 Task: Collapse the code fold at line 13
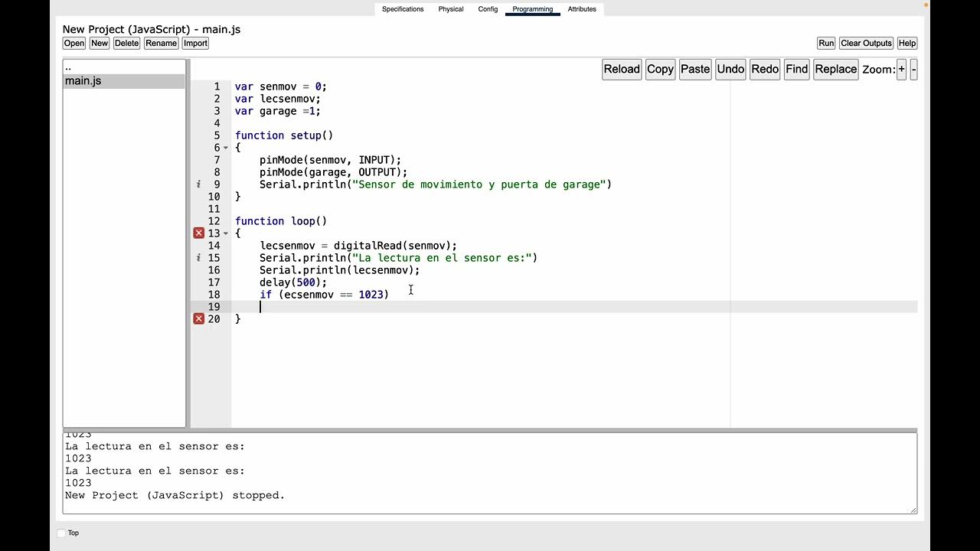226,233
